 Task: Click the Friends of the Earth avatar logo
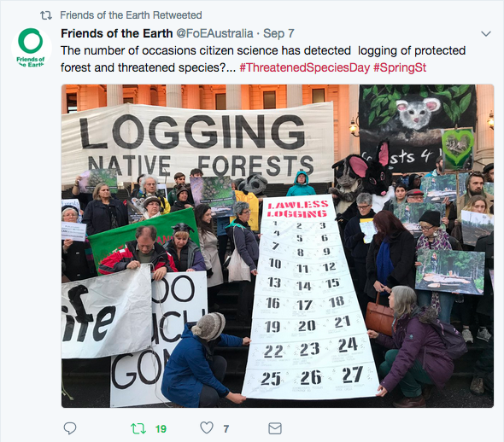tap(31, 48)
